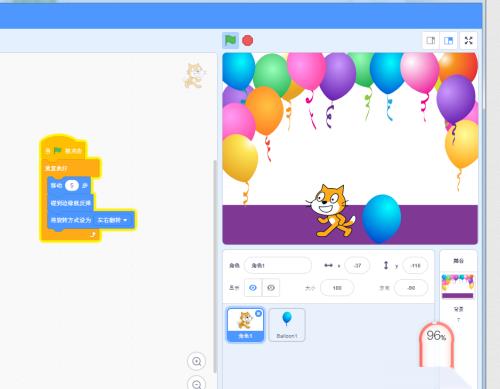Screen dimensions: 500x389
Task: Click the green flag to run the project
Action: [x=230, y=40]
